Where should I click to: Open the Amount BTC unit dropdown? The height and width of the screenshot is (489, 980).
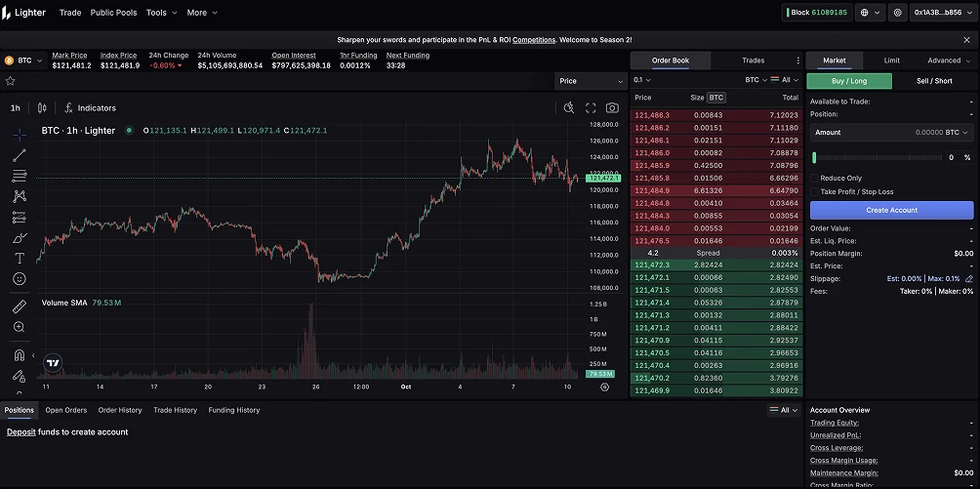956,133
